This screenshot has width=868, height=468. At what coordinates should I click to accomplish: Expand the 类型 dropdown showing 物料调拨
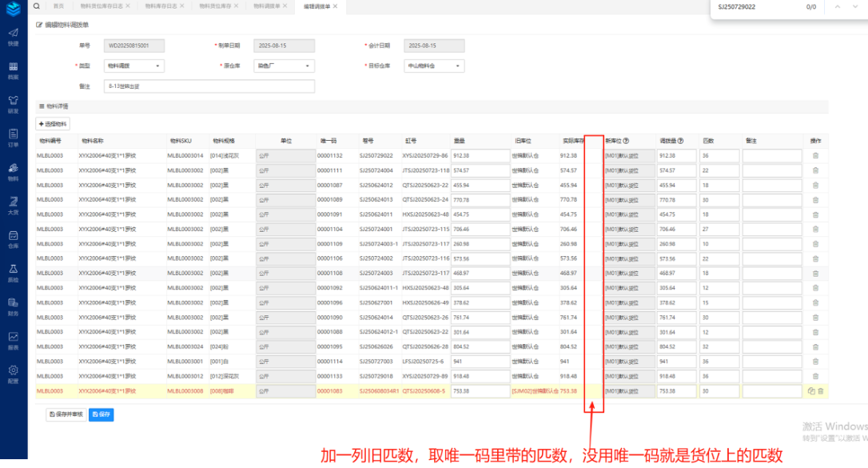134,66
